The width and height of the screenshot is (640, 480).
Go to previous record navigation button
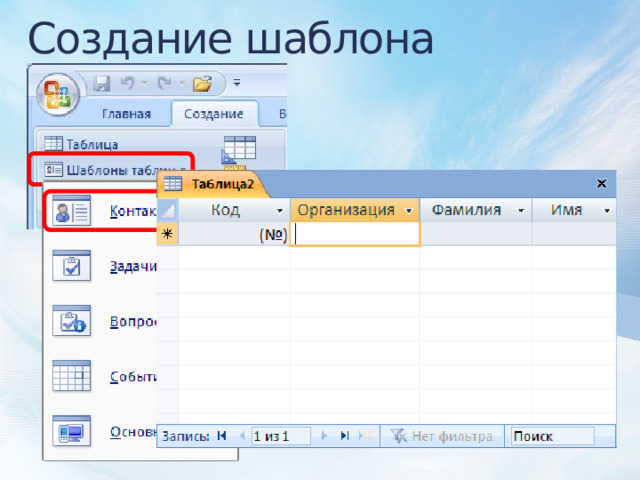coord(242,436)
